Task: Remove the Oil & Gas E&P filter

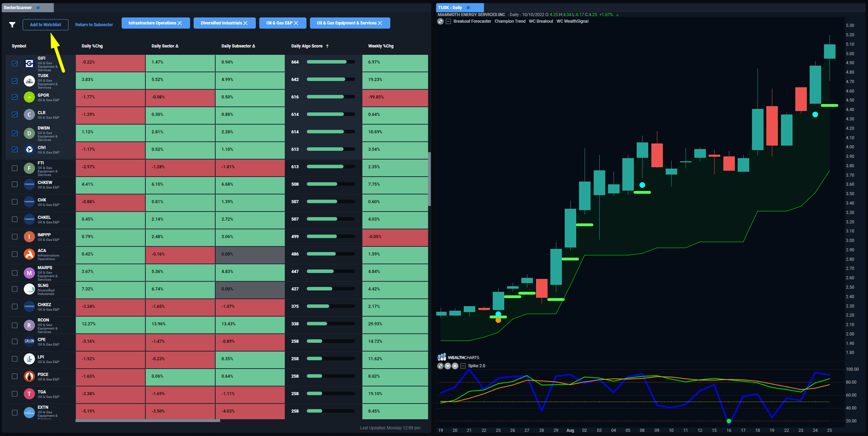Action: 296,23
